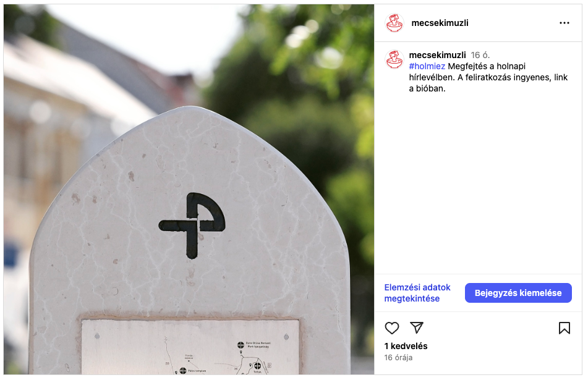This screenshot has width=588, height=380.
Task: Click the empty comments area below caption
Action: coord(478,184)
